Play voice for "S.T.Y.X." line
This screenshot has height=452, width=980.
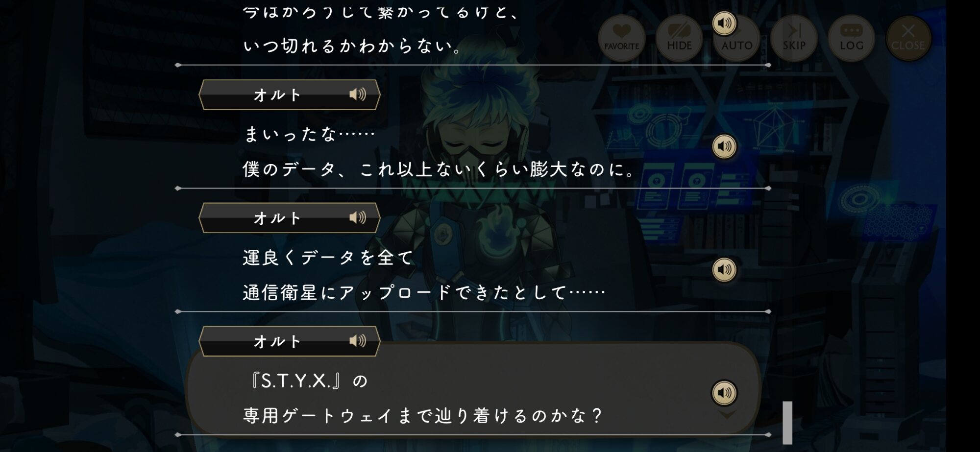click(724, 393)
